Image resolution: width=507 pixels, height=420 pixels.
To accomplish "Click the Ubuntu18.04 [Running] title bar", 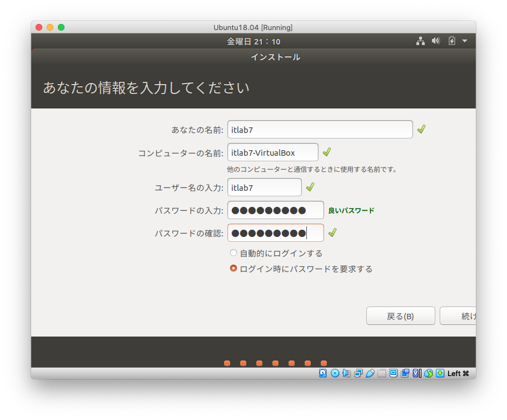I will click(x=253, y=27).
